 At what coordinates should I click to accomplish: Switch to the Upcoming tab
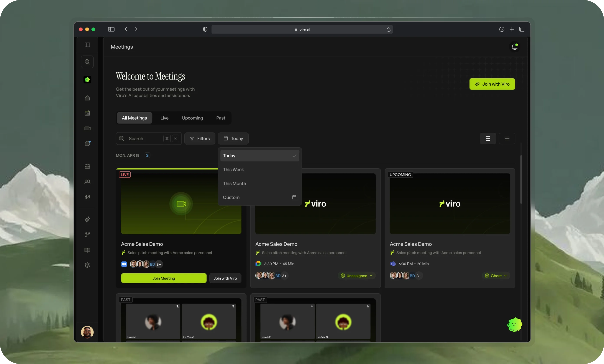tap(192, 118)
